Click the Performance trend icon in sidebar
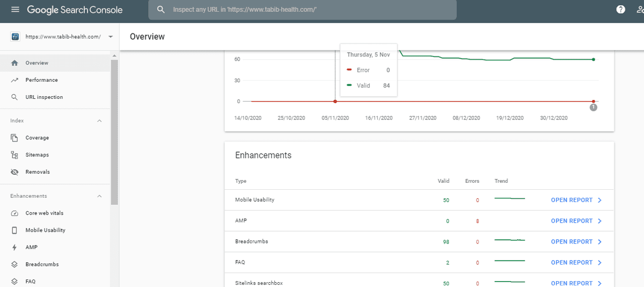Screen dimensions: 644x287 pyautogui.click(x=14, y=80)
